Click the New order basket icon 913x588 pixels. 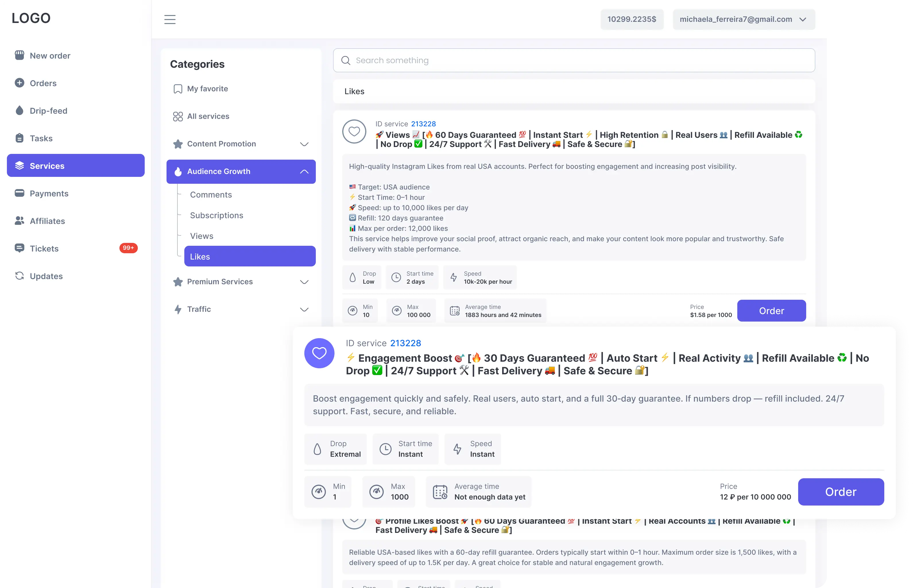click(20, 55)
